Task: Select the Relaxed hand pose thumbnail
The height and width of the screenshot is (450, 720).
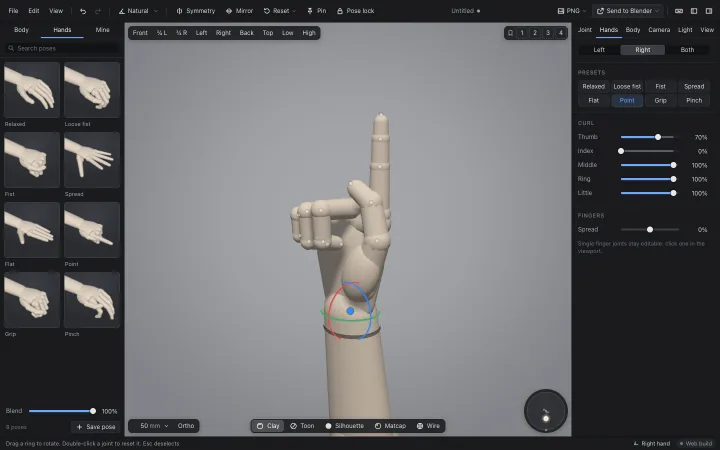Action: (x=32, y=90)
